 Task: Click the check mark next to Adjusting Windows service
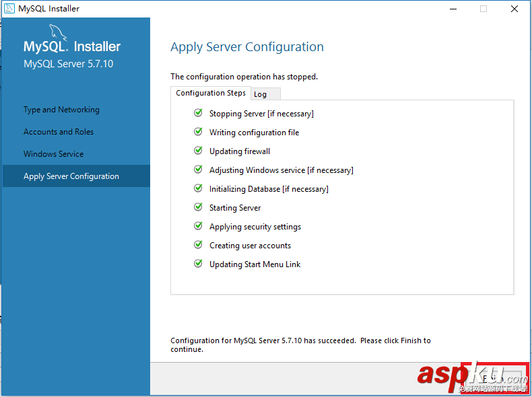(x=198, y=170)
